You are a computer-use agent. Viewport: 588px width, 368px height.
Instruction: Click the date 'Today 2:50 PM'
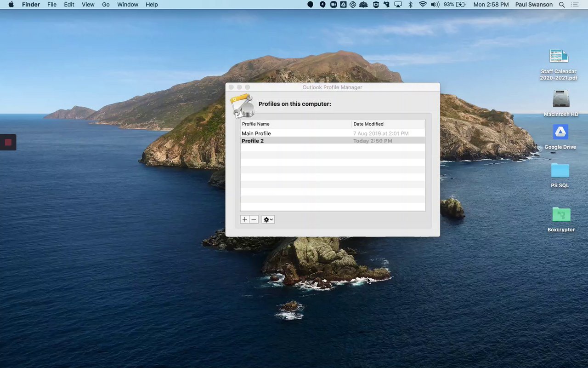coord(373,141)
